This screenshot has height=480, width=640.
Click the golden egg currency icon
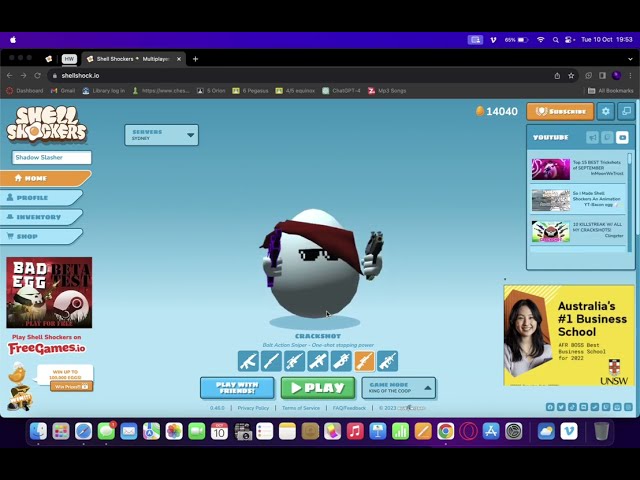(480, 111)
